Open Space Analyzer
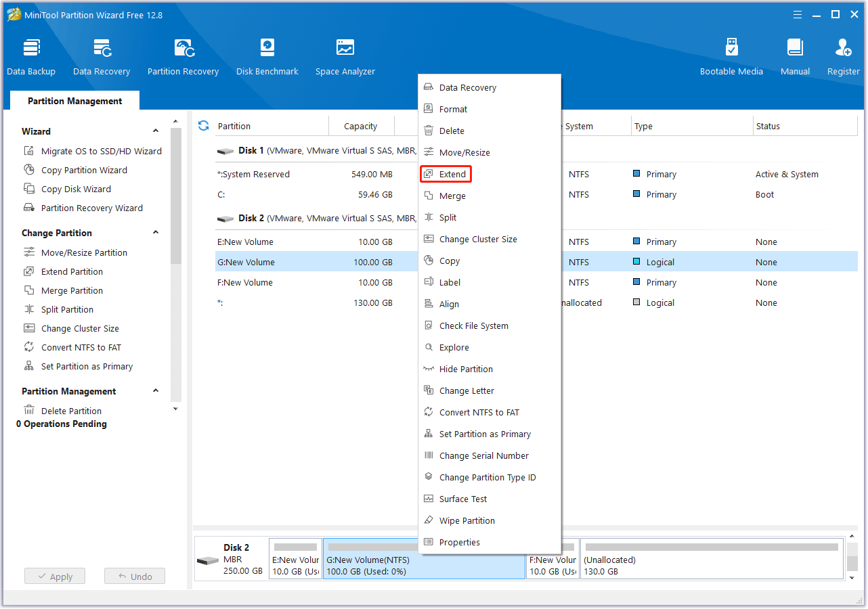Image resolution: width=868 pixels, height=609 pixels. tap(345, 58)
